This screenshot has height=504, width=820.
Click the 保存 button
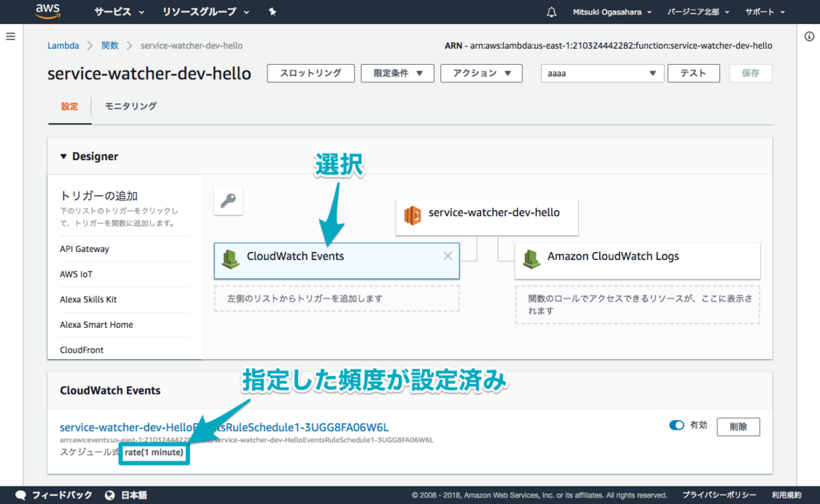pos(750,73)
